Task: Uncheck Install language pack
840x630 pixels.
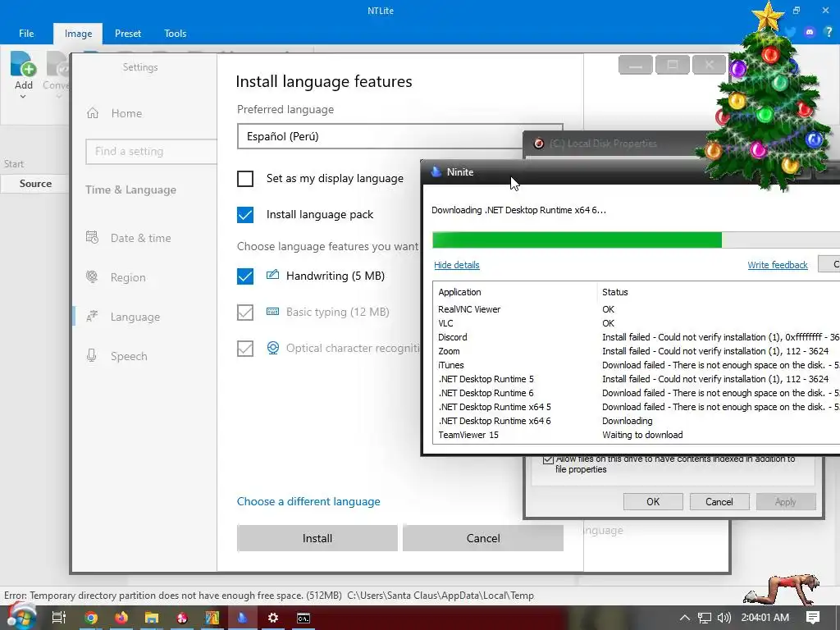Action: [245, 214]
